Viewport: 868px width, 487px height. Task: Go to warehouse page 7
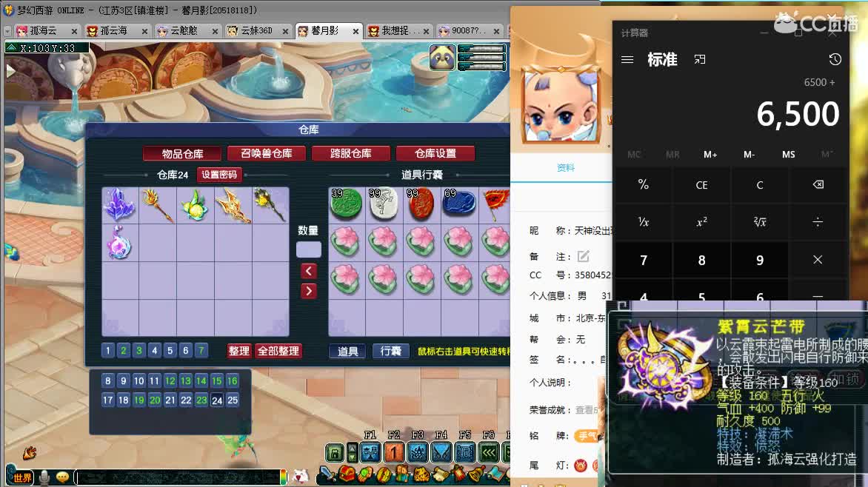[x=201, y=350]
